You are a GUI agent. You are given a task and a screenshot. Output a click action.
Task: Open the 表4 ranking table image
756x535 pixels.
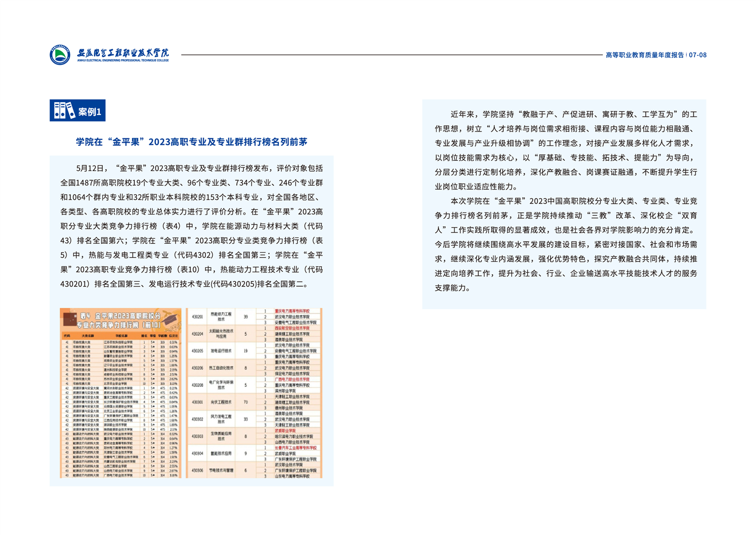(x=121, y=405)
